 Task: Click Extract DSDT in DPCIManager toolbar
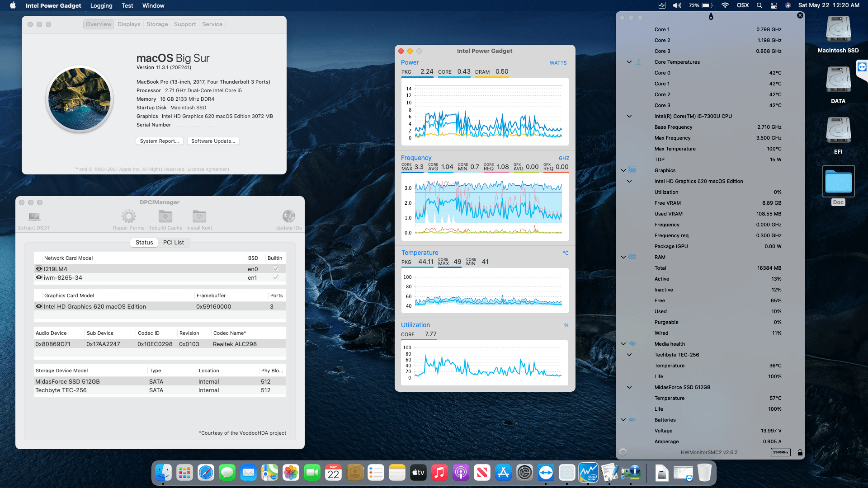[x=34, y=221]
